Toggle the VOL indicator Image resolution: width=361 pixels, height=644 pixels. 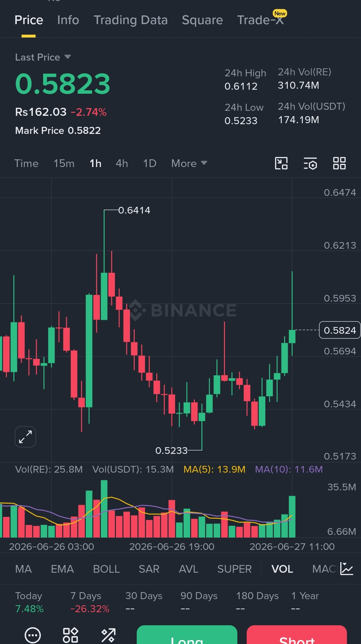point(282,569)
